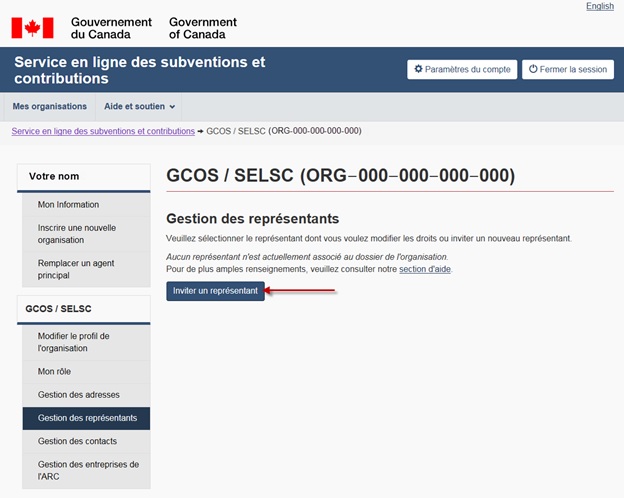
Task: Select Mon Information in sidebar
Action: pos(68,204)
